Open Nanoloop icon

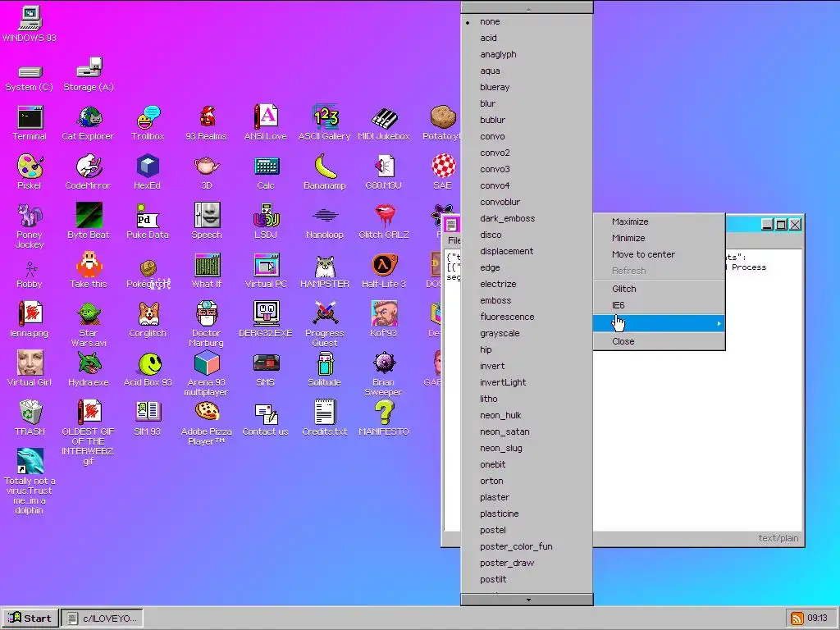pyautogui.click(x=325, y=221)
